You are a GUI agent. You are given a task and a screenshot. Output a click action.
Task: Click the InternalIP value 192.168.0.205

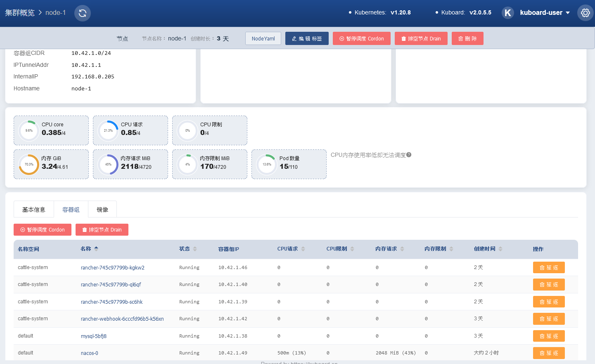click(x=93, y=77)
